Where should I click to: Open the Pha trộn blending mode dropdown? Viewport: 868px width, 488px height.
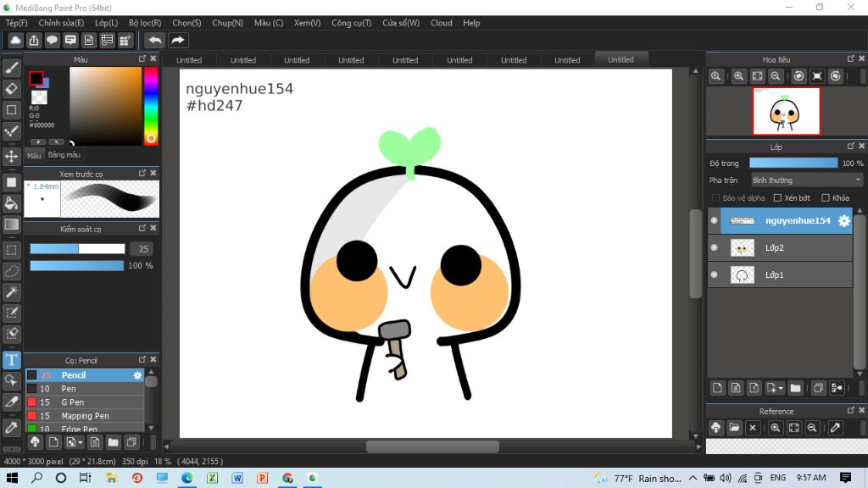click(x=807, y=180)
